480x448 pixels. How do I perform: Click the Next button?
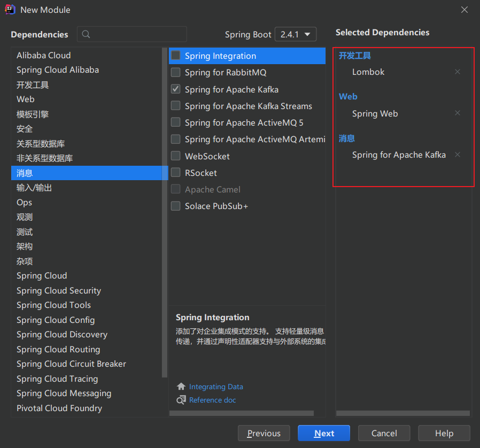pyautogui.click(x=324, y=433)
